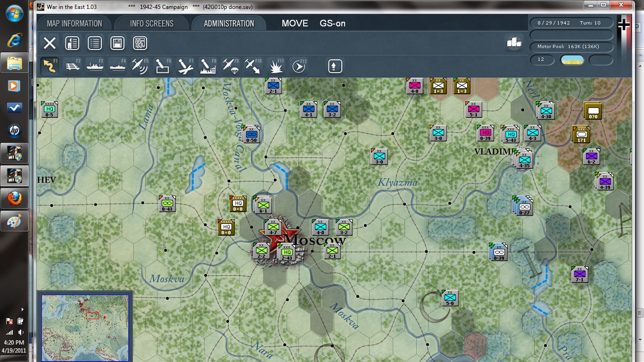Viewport: 644px width, 362px height.
Task: Select the blue 0-50 unit on the canal
Action: point(252,135)
